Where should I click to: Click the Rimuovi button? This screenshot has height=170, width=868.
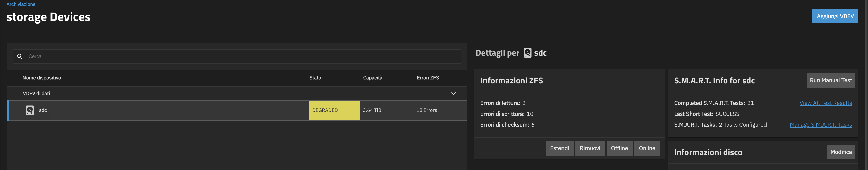pos(590,148)
